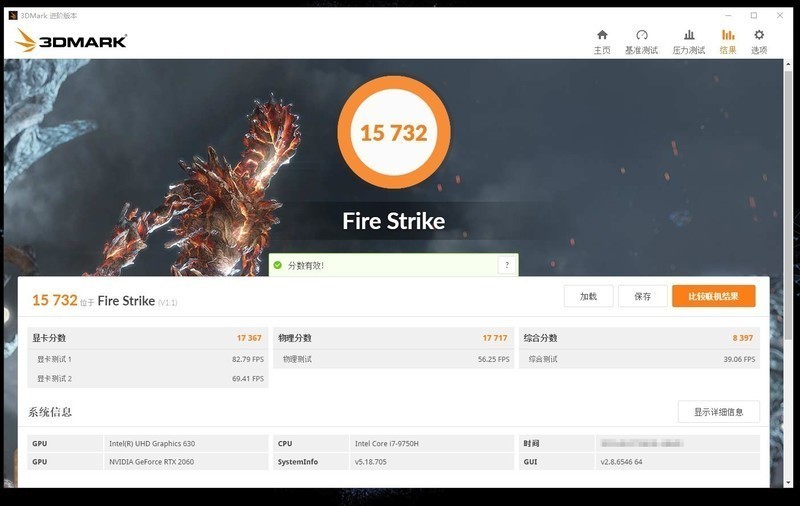Click the scrollbar down arrow
800x506 pixels.
point(789,482)
